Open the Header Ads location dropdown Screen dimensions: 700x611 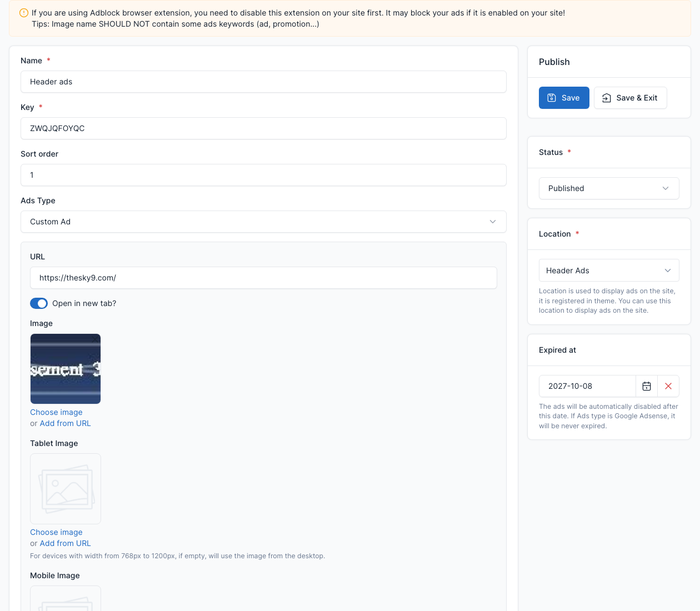point(609,271)
